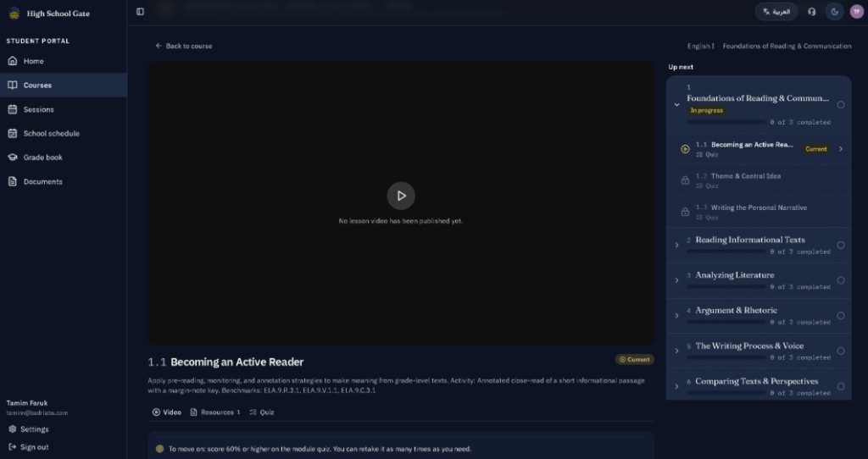Click completion circle for Reading Informational Texts
This screenshot has width=868, height=459.
(840, 245)
